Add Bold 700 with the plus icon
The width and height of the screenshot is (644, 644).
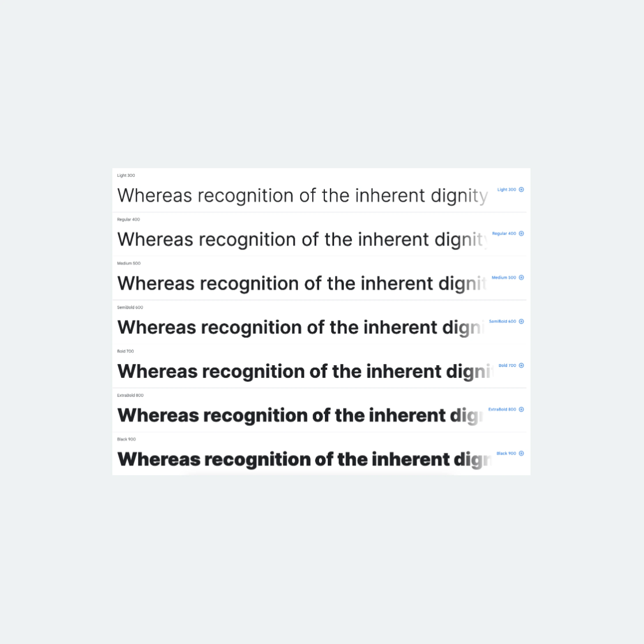coord(521,365)
